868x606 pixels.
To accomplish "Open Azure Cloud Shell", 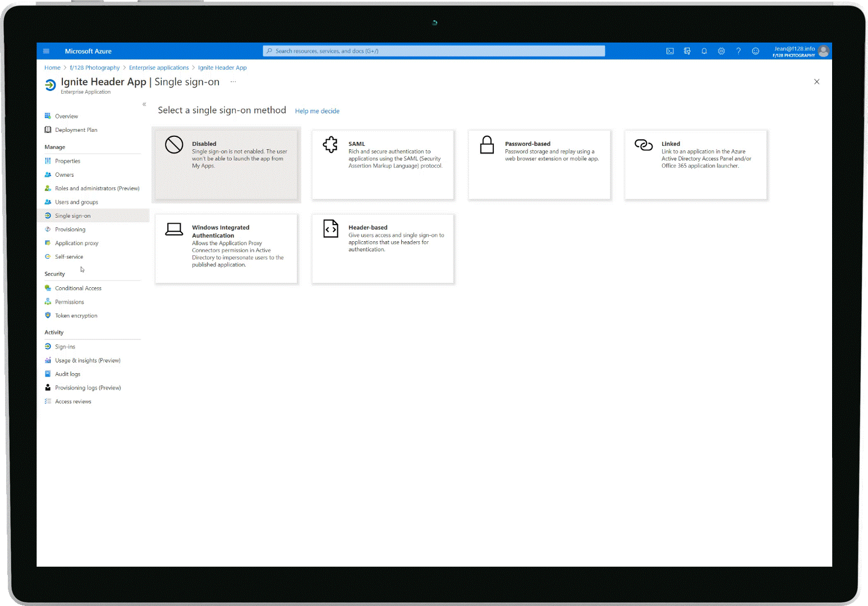I will [x=670, y=51].
